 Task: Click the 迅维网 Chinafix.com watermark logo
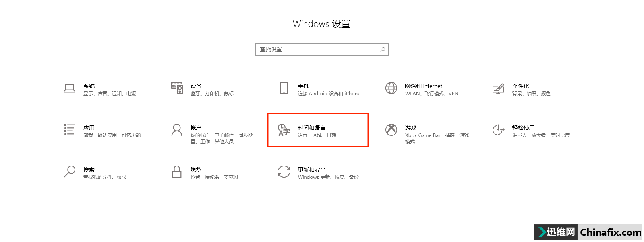pos(589,232)
